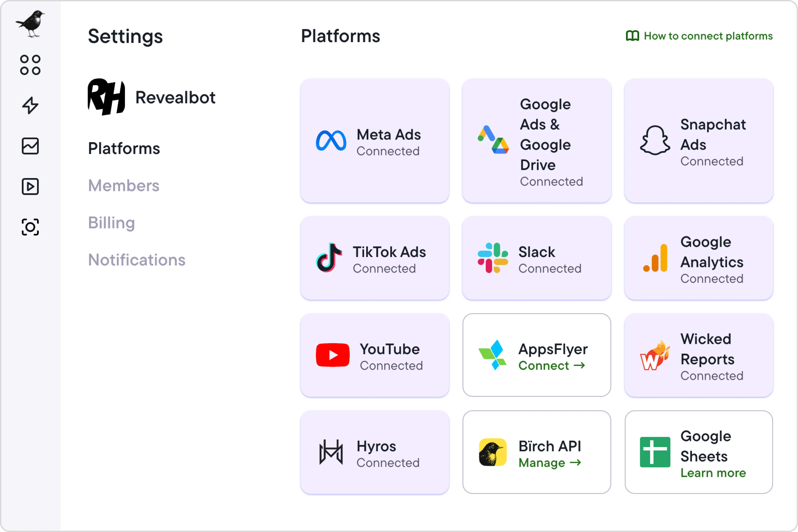Image resolution: width=798 pixels, height=532 pixels.
Task: Click Connect link on AppsFlyer card
Action: (x=552, y=366)
